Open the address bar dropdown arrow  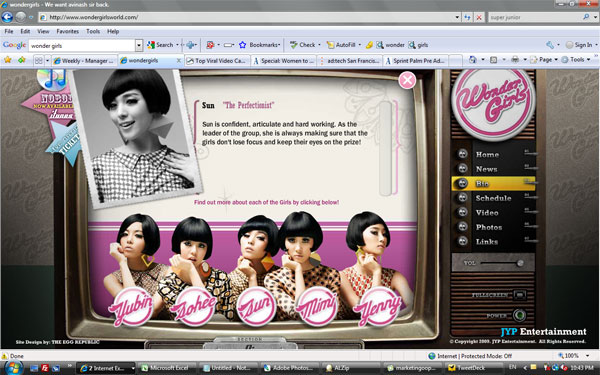[x=457, y=17]
